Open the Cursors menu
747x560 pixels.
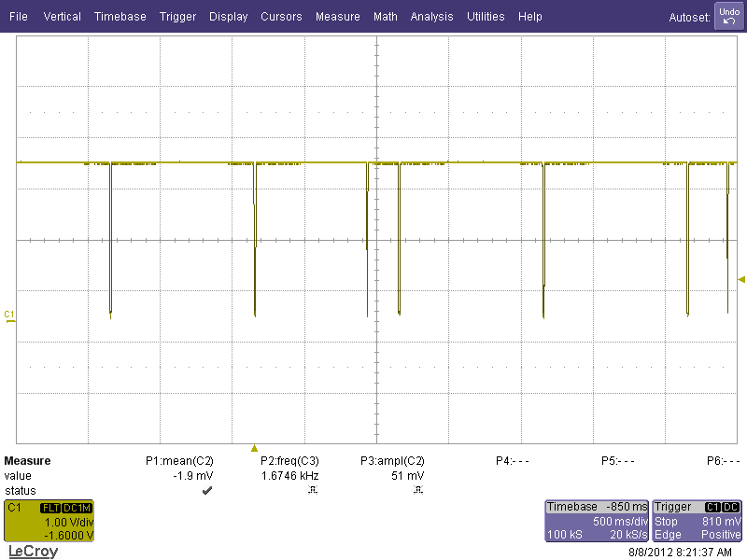(281, 17)
